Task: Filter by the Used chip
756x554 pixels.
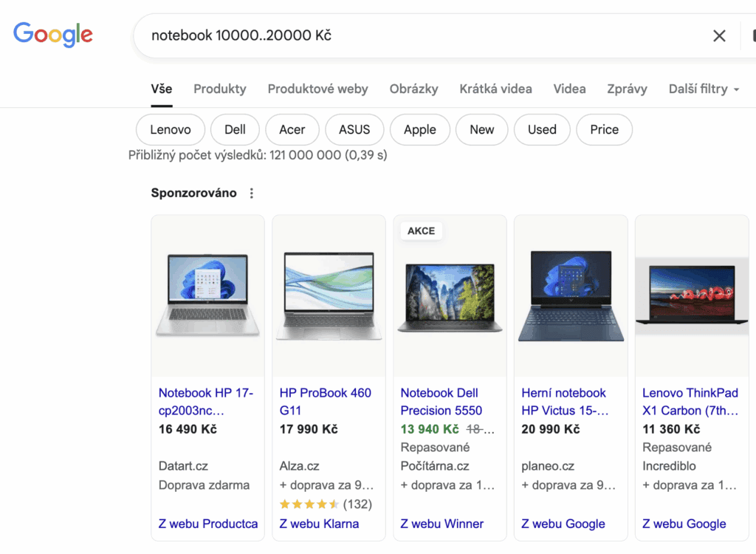Action: tap(542, 130)
